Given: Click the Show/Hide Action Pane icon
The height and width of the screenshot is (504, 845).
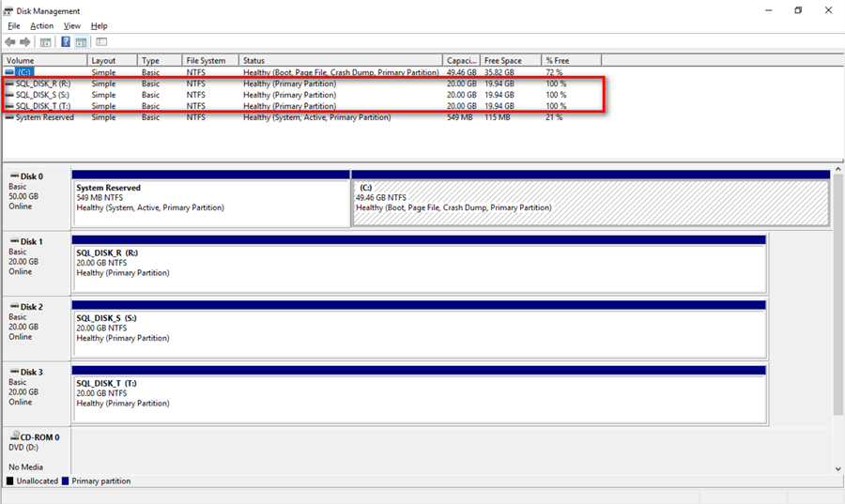Looking at the screenshot, I should point(82,42).
